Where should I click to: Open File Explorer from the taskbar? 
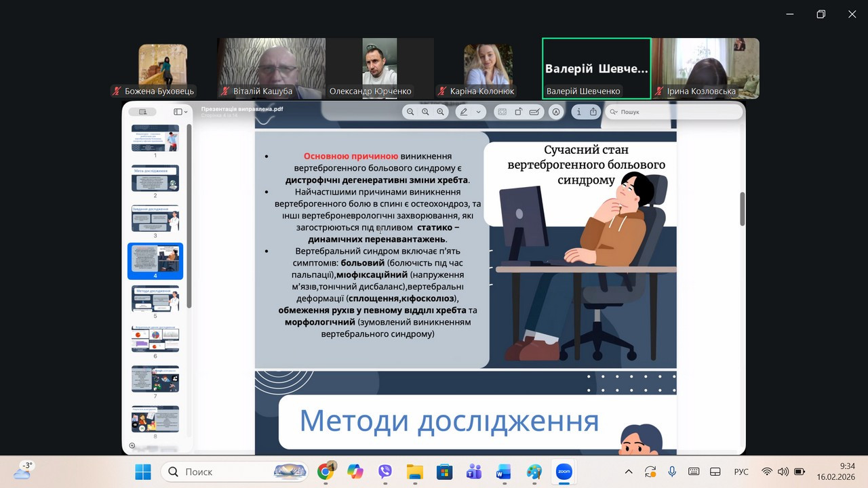point(415,472)
